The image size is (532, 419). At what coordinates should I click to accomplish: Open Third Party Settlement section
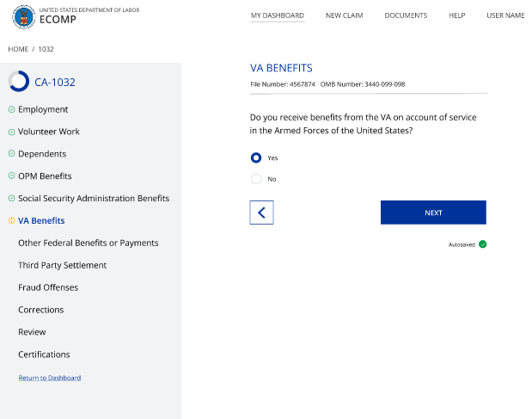click(x=62, y=265)
